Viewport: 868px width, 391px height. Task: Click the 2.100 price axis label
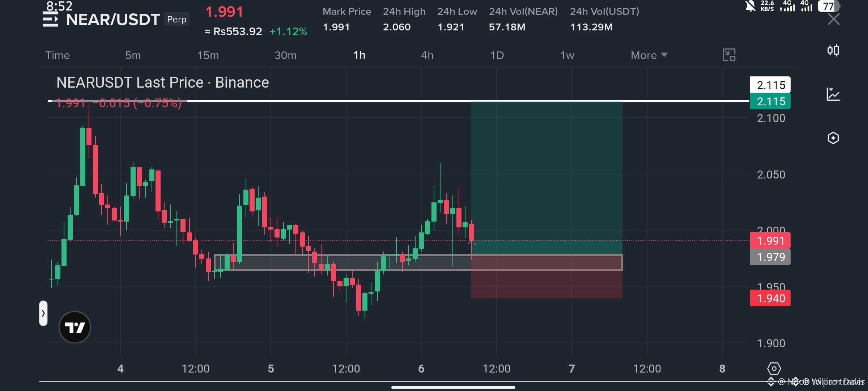pyautogui.click(x=771, y=118)
